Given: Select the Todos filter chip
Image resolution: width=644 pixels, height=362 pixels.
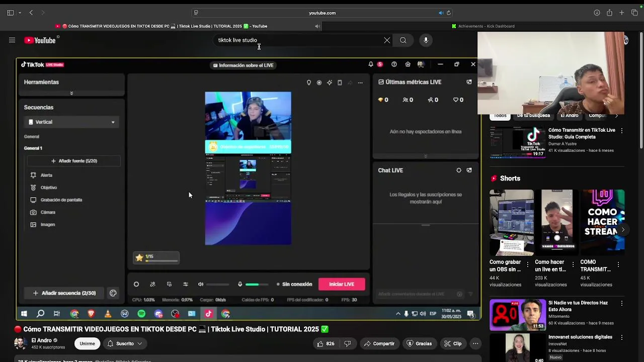Looking at the screenshot, I should coord(500,116).
